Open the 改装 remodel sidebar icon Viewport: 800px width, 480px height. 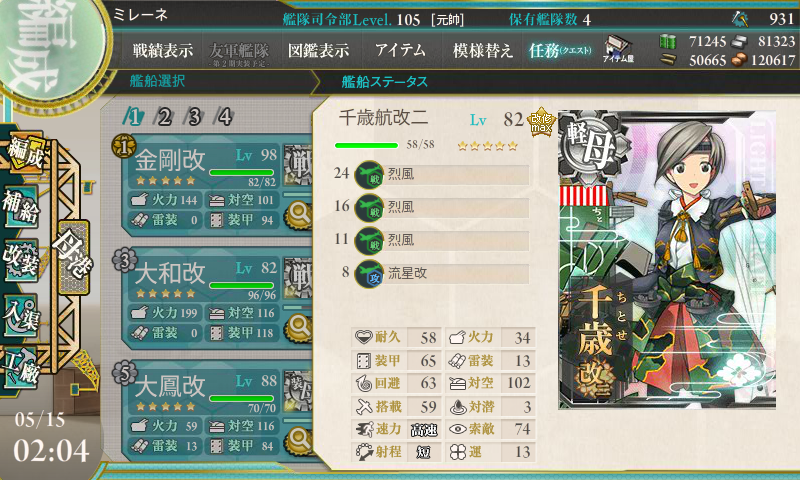(x=21, y=260)
